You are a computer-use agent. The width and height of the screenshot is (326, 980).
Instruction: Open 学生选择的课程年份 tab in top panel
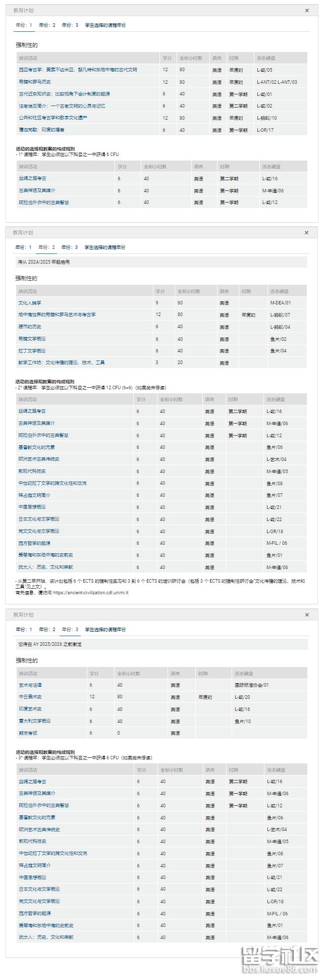(105, 25)
